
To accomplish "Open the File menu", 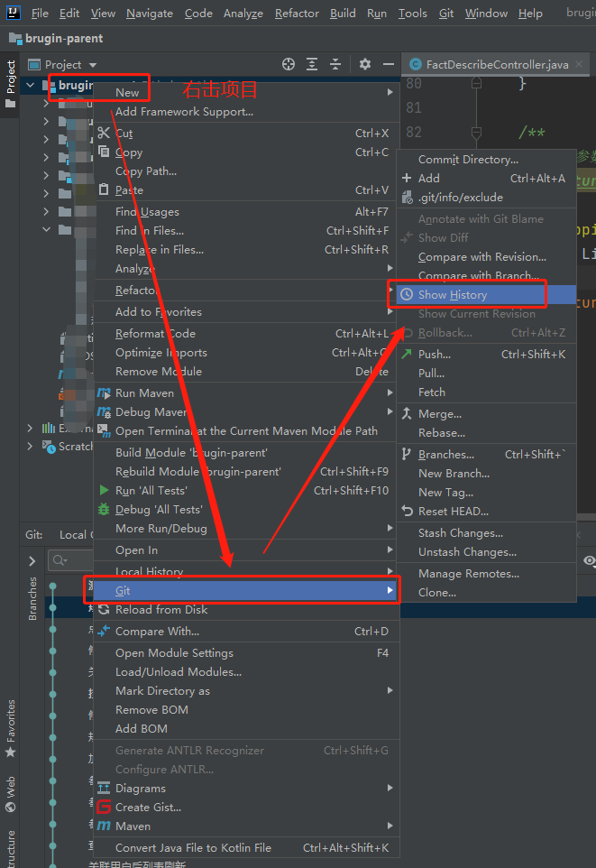I will [x=40, y=14].
